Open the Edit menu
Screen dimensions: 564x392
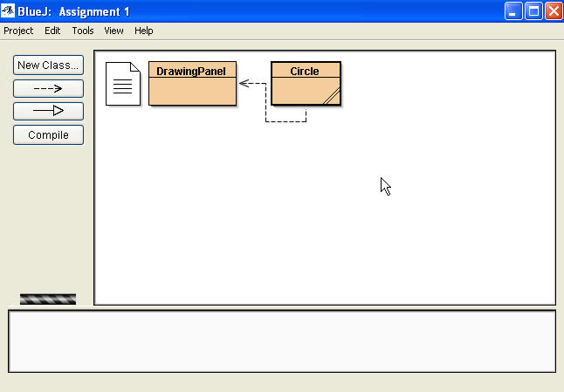tap(52, 31)
